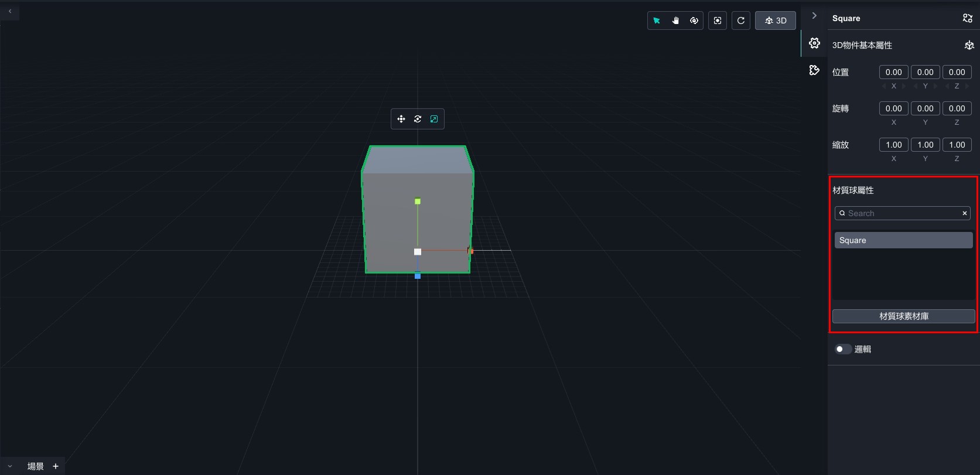The height and width of the screenshot is (475, 980).
Task: Reset the view with the refresh icon
Action: (741, 20)
